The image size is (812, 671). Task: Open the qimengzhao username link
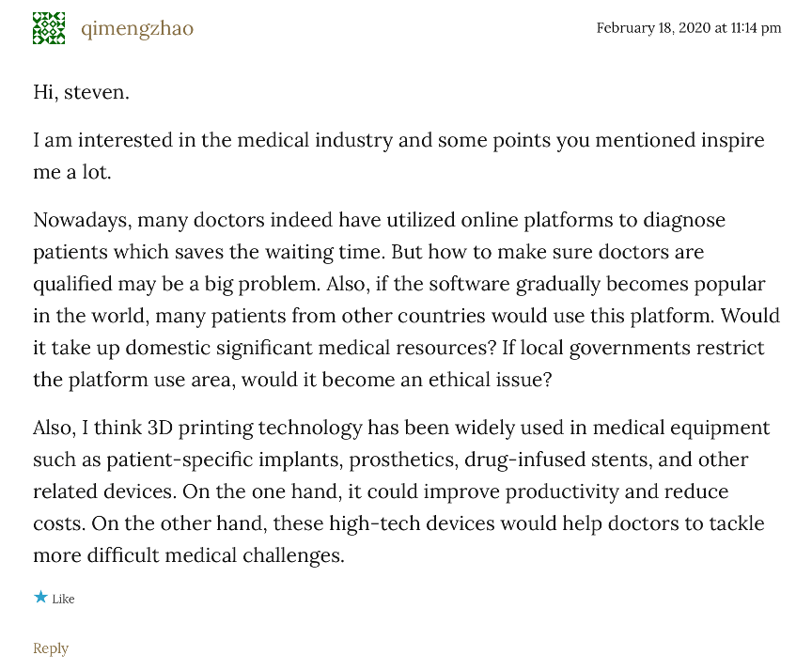click(137, 28)
